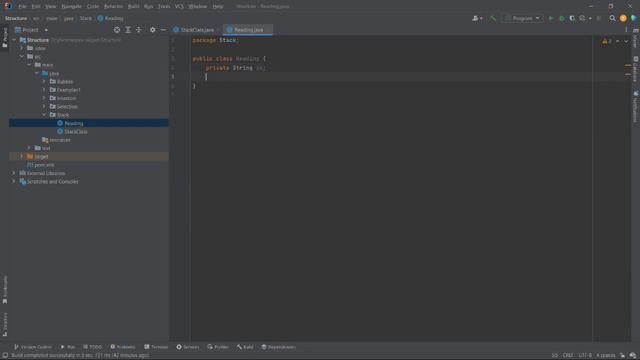
Task: Open the Structure left side tool window
Action: [x=5, y=324]
